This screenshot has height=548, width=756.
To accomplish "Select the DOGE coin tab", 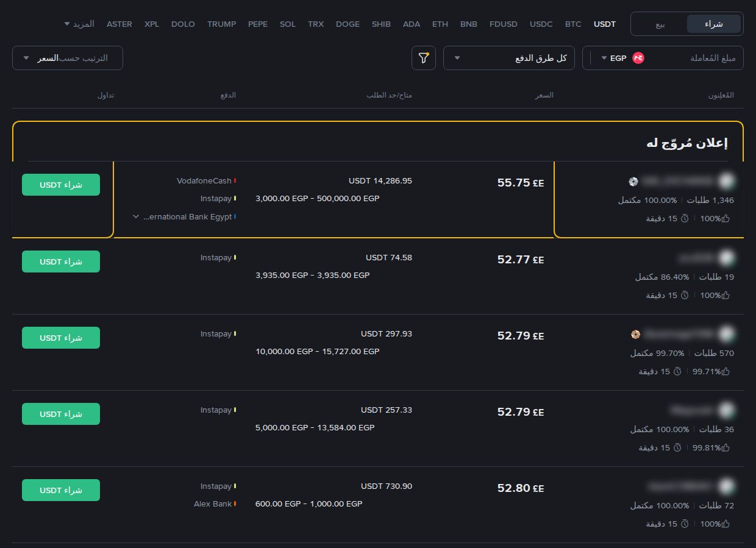I will [348, 24].
